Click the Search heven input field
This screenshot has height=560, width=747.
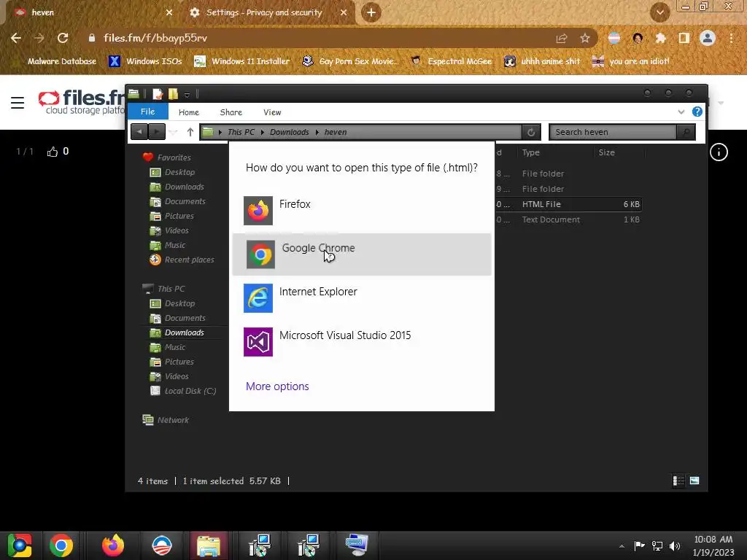coord(613,132)
